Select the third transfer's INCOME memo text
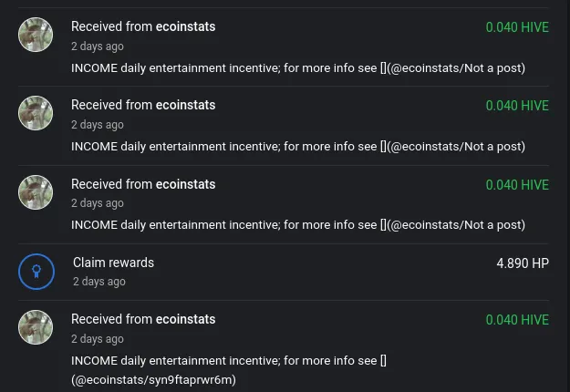Viewport: 570px width, 392px height. 297,224
